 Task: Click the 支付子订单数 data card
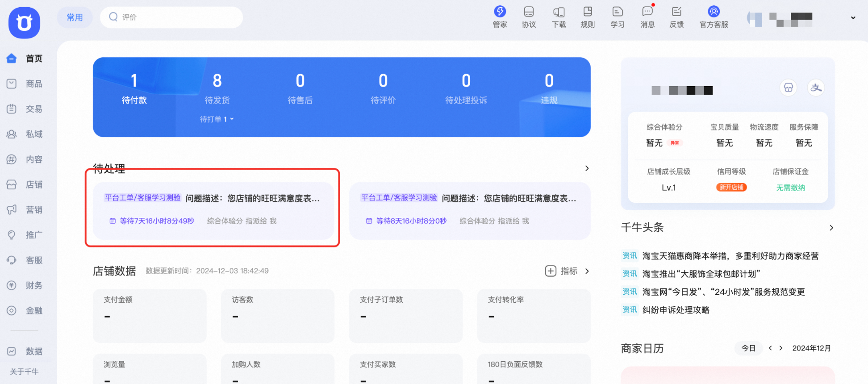(406, 316)
